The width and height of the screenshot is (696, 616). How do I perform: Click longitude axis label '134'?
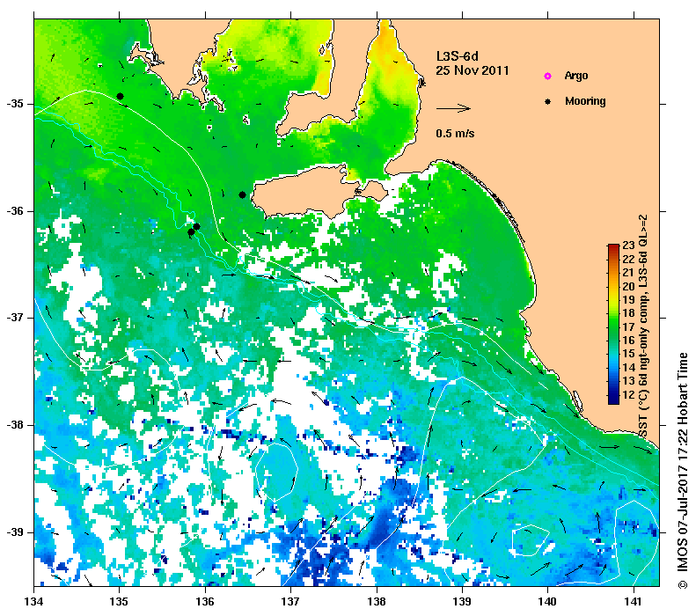[34, 602]
